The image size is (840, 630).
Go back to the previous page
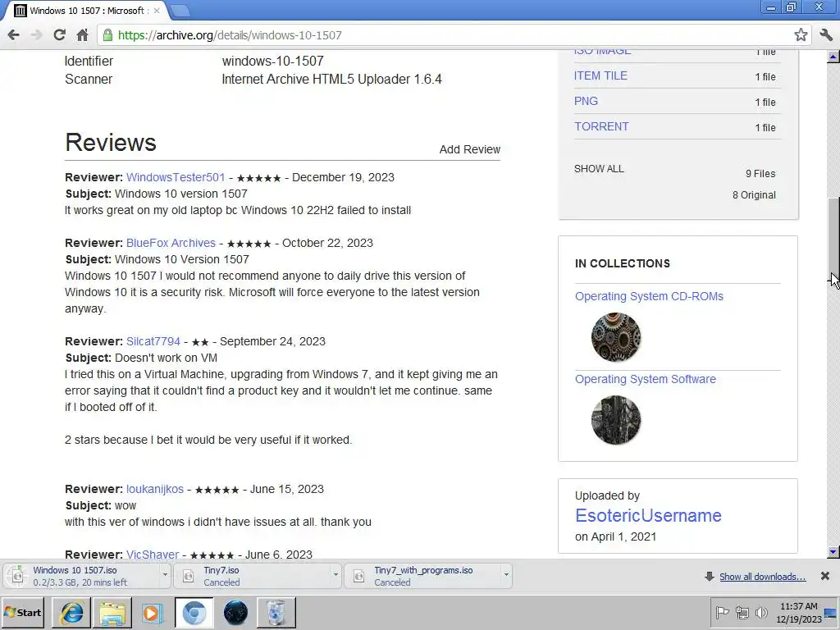click(x=13, y=35)
